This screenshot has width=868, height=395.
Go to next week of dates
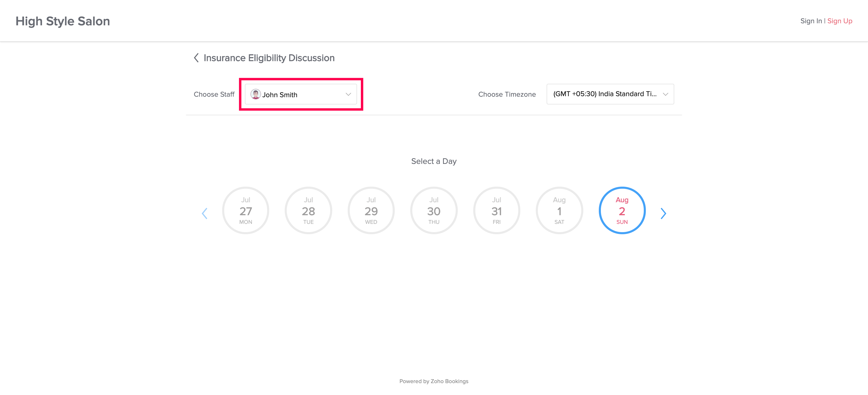(x=663, y=213)
